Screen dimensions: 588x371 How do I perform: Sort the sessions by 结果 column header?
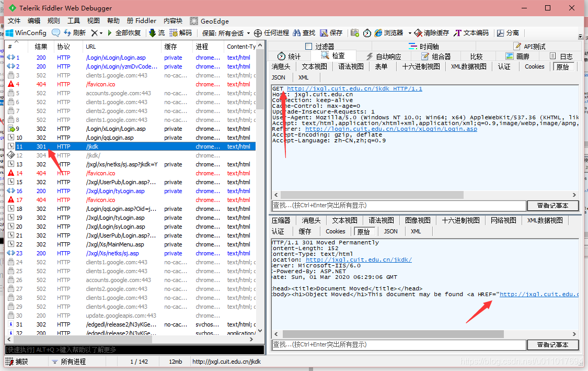click(x=41, y=47)
